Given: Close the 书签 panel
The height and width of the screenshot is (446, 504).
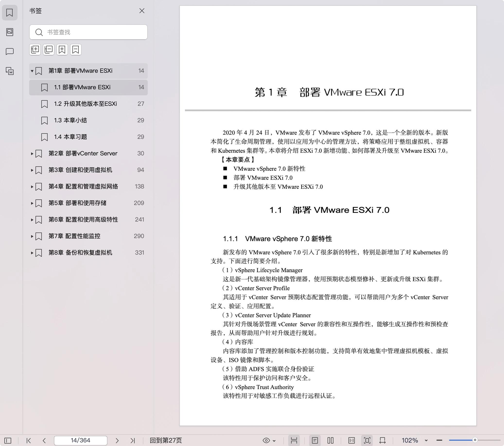Looking at the screenshot, I should tap(142, 11).
